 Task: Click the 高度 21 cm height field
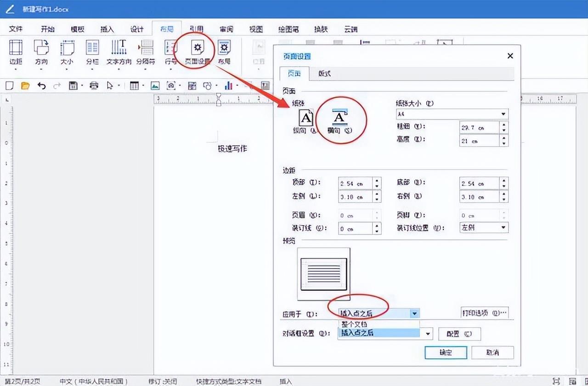pyautogui.click(x=480, y=141)
